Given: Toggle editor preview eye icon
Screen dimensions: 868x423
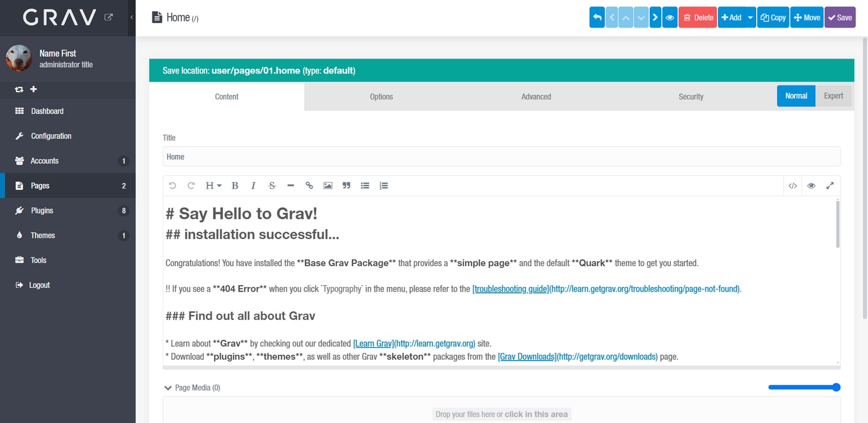Looking at the screenshot, I should (x=811, y=186).
